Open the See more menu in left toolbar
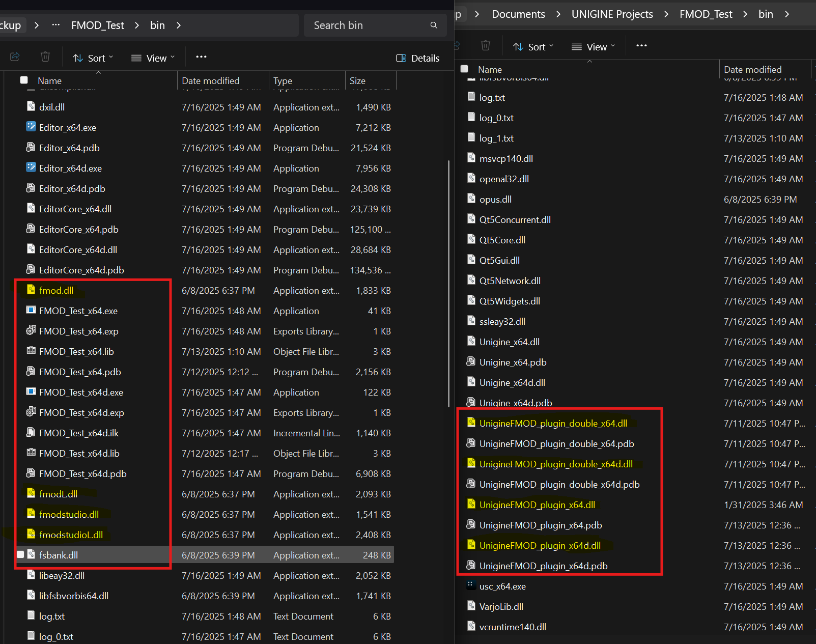816x644 pixels. [201, 57]
